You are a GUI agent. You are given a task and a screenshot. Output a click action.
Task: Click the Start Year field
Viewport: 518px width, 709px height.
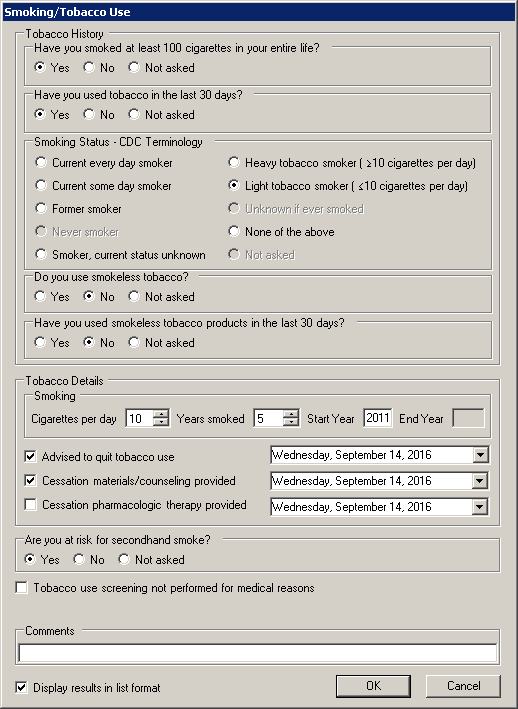click(x=378, y=418)
